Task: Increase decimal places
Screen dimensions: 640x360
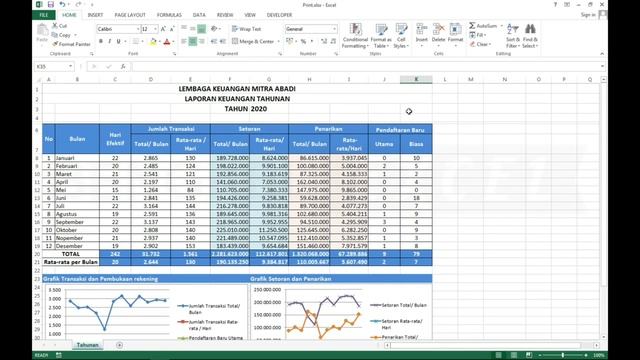Action: [x=324, y=42]
